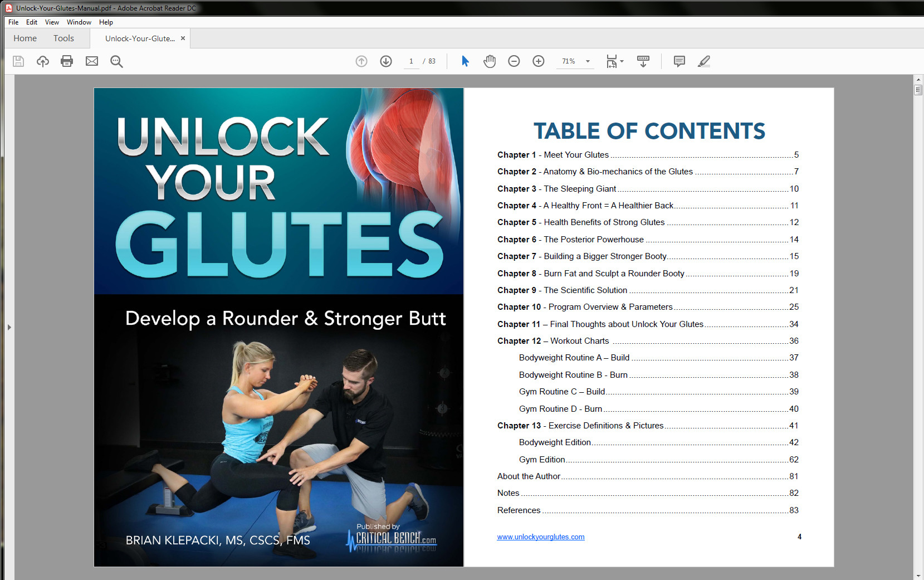Screen dimensions: 924x580
Task: Add a sticky note comment
Action: click(x=678, y=61)
